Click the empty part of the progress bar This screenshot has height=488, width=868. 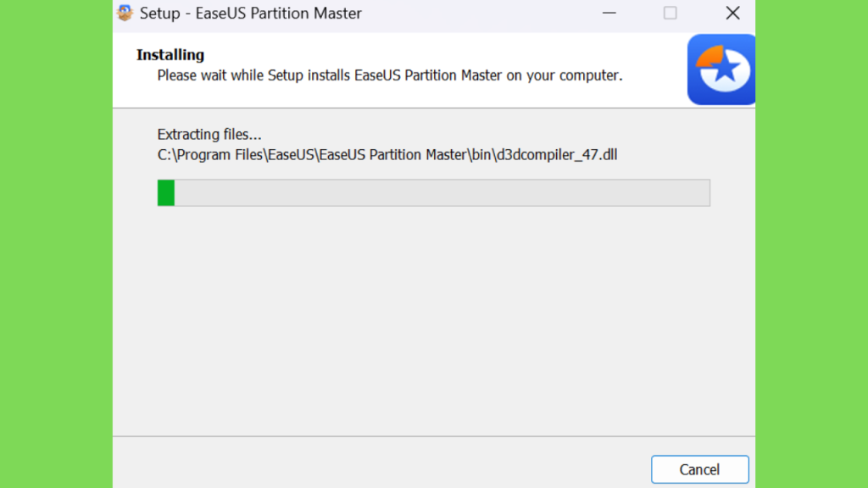(x=442, y=192)
